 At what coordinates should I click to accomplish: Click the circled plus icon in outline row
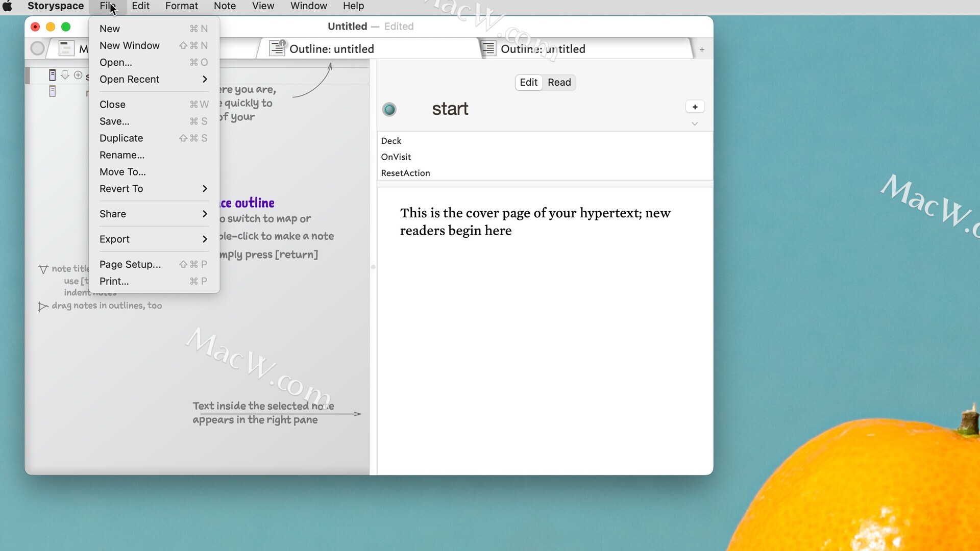coord(78,75)
